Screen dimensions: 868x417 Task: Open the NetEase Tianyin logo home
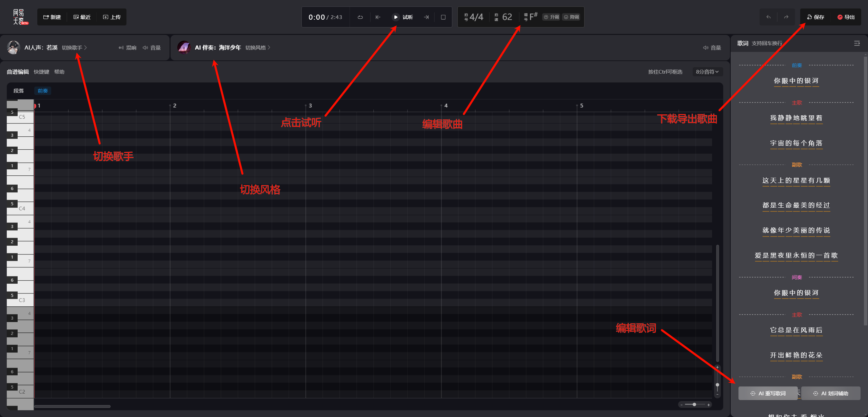pos(20,17)
